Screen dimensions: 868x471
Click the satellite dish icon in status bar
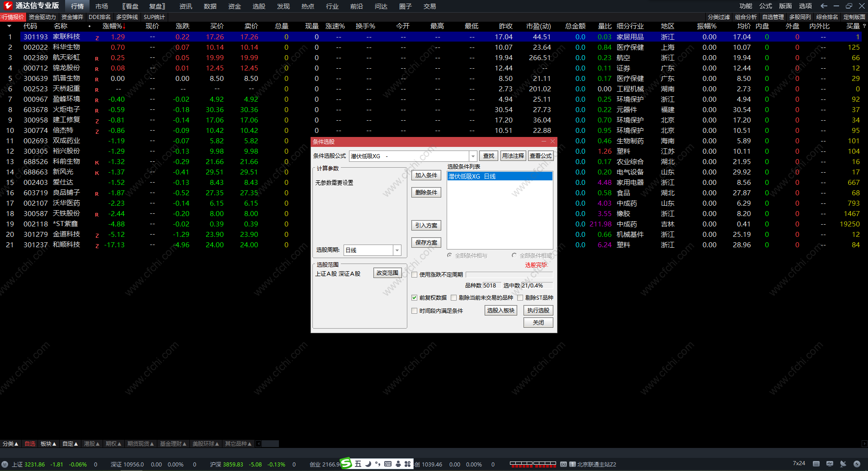click(x=843, y=464)
